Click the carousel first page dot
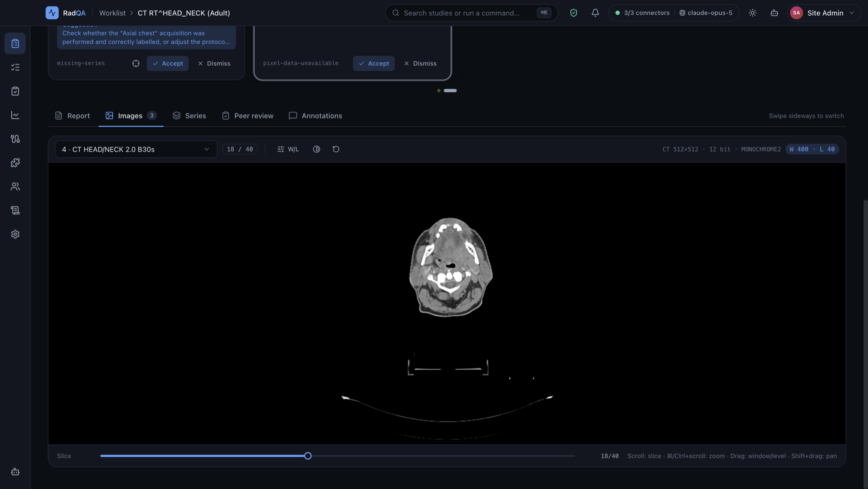This screenshot has height=489, width=868. click(439, 91)
